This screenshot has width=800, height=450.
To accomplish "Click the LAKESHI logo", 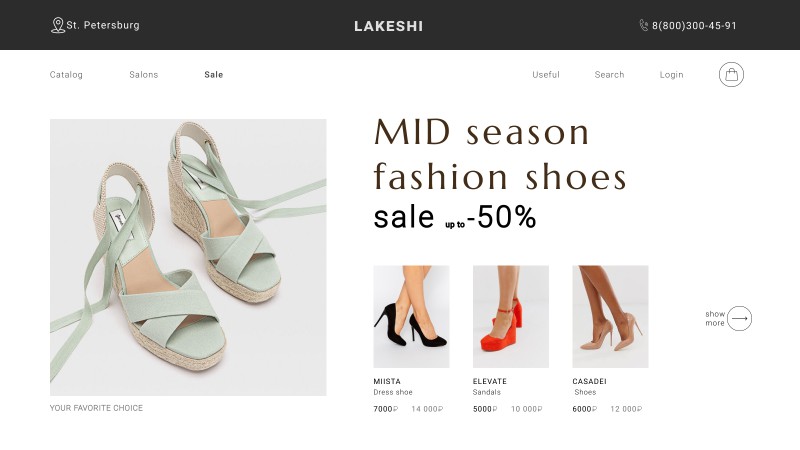I will coord(388,26).
